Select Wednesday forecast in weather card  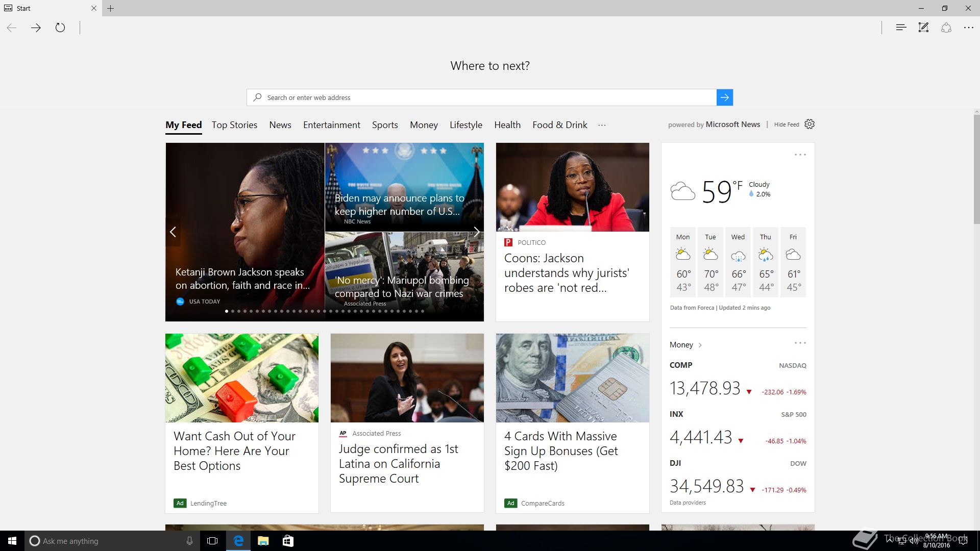coord(738,262)
